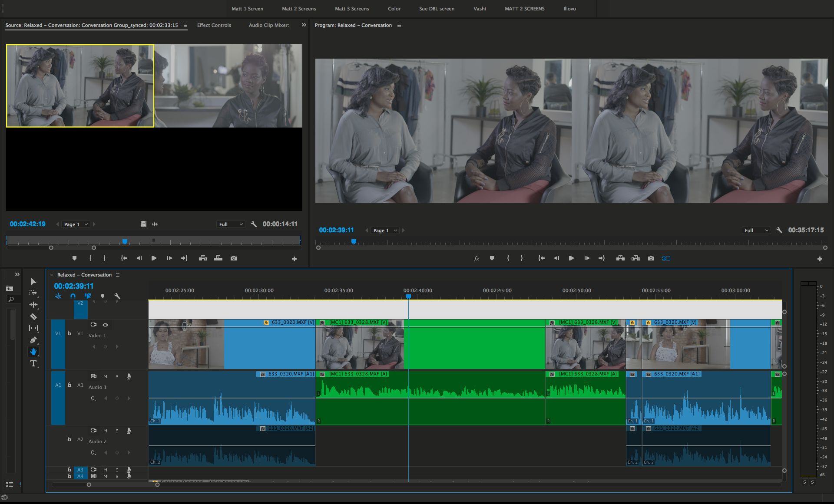Select the Ripple Edit tool

[x=33, y=305]
